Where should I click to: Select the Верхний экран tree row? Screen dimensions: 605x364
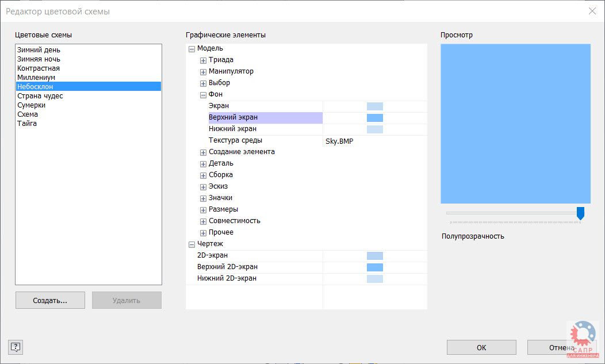[x=266, y=117]
